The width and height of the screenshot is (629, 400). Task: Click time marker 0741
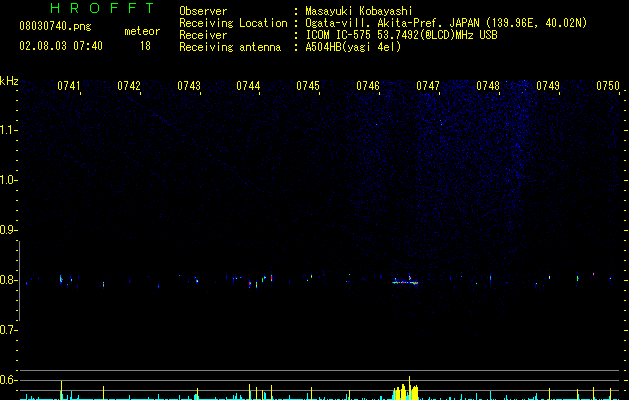coord(69,86)
